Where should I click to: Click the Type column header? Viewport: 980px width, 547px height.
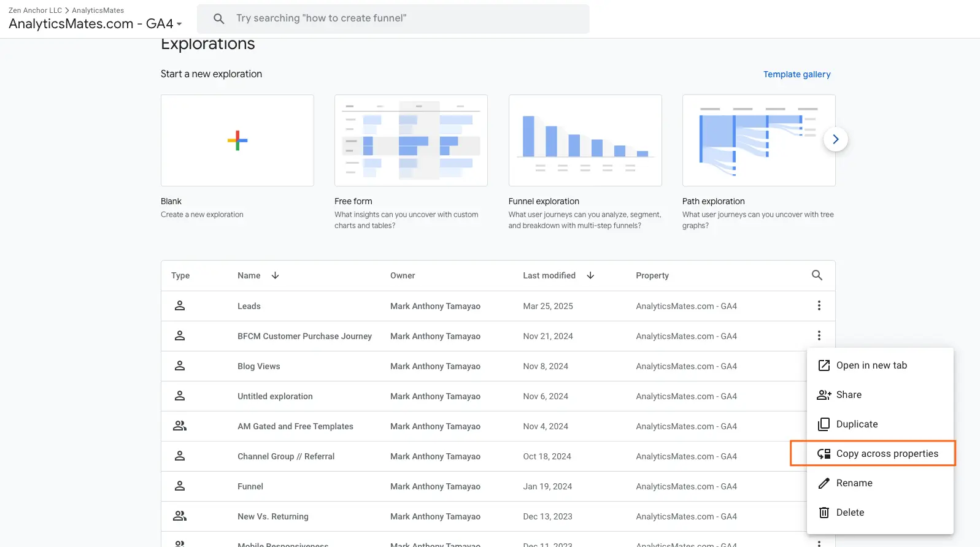tap(180, 275)
